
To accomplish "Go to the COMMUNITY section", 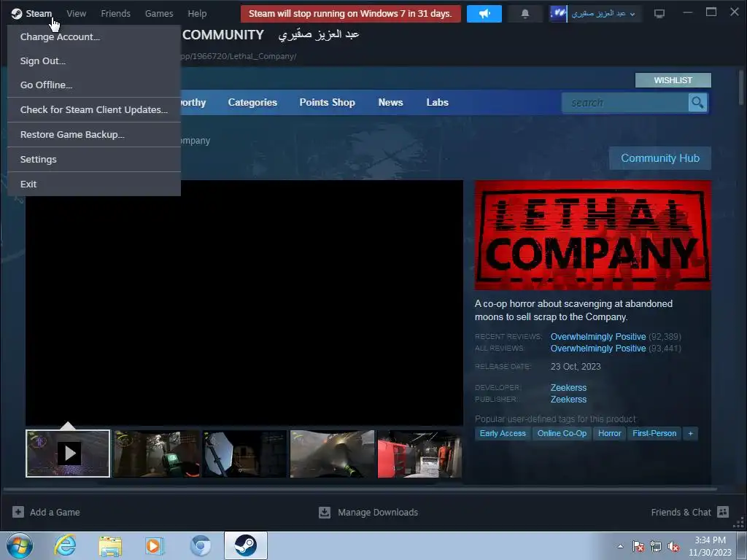I will (x=223, y=35).
